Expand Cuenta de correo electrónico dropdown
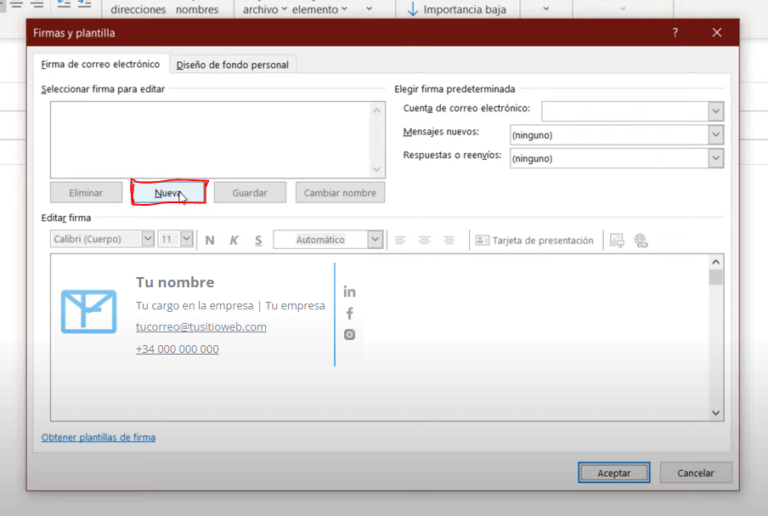 click(715, 110)
